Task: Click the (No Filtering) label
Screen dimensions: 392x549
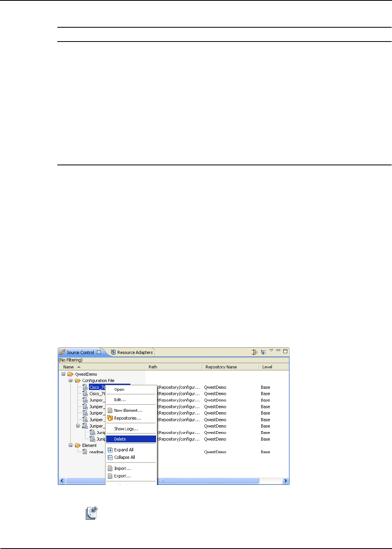Action: 71,360
